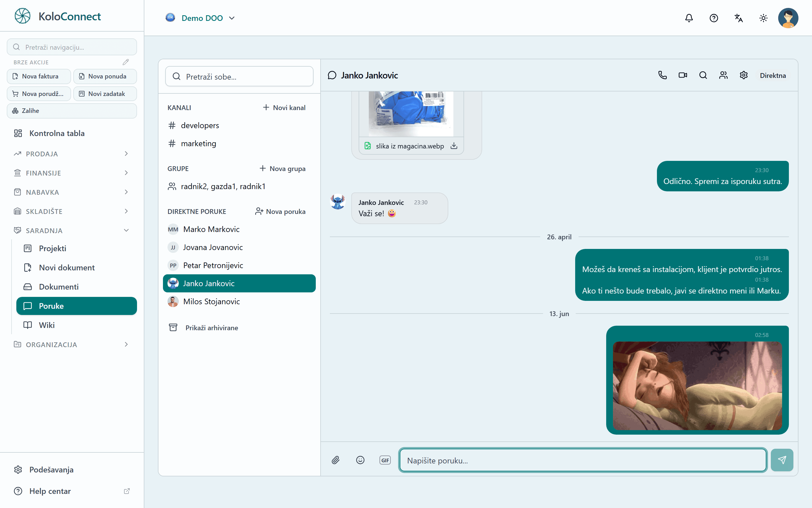The width and height of the screenshot is (812, 508).
Task: Click the chat bubble icon beside the Janko Jankovic title
Action: [x=332, y=75]
